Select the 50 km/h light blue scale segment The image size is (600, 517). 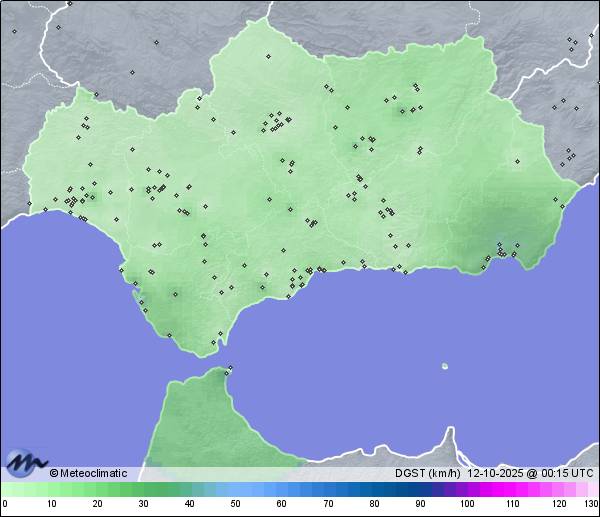click(x=235, y=490)
